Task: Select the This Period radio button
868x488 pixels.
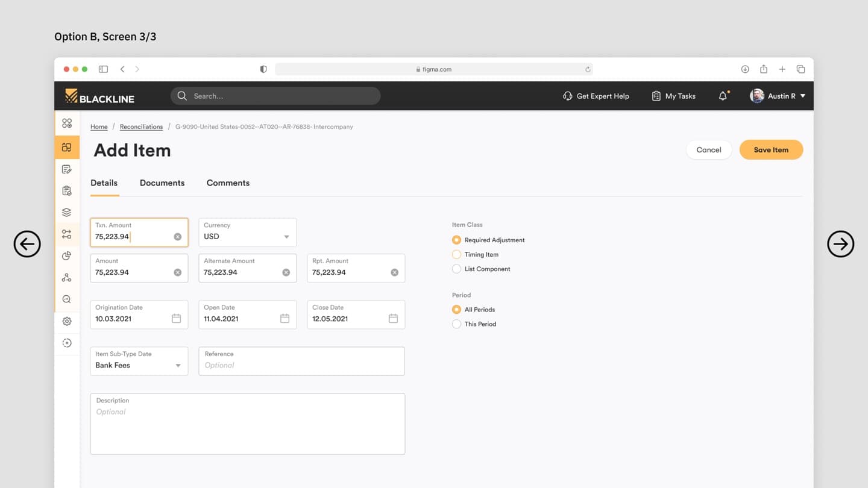Action: [456, 324]
